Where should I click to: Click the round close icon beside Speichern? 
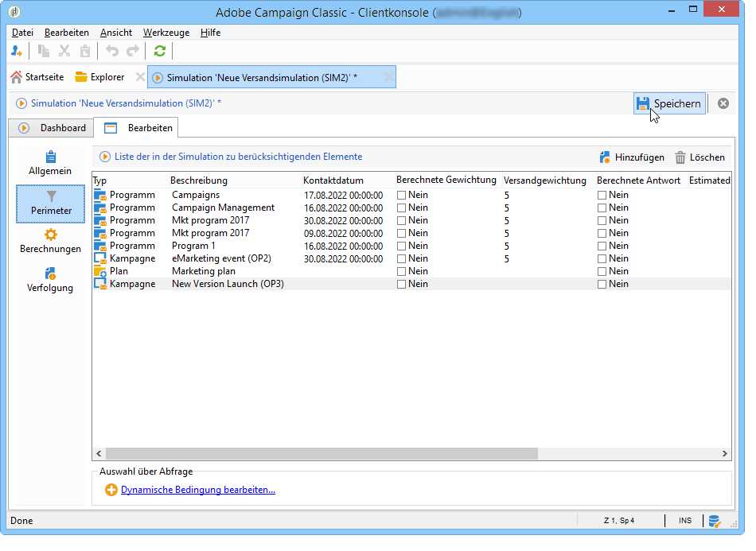[723, 103]
